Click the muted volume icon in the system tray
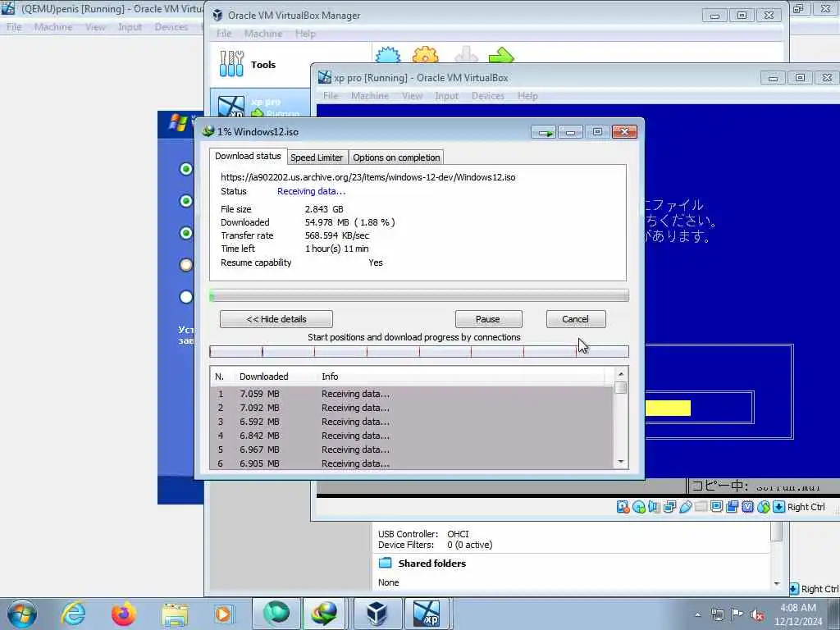The height and width of the screenshot is (630, 840). pos(757,615)
